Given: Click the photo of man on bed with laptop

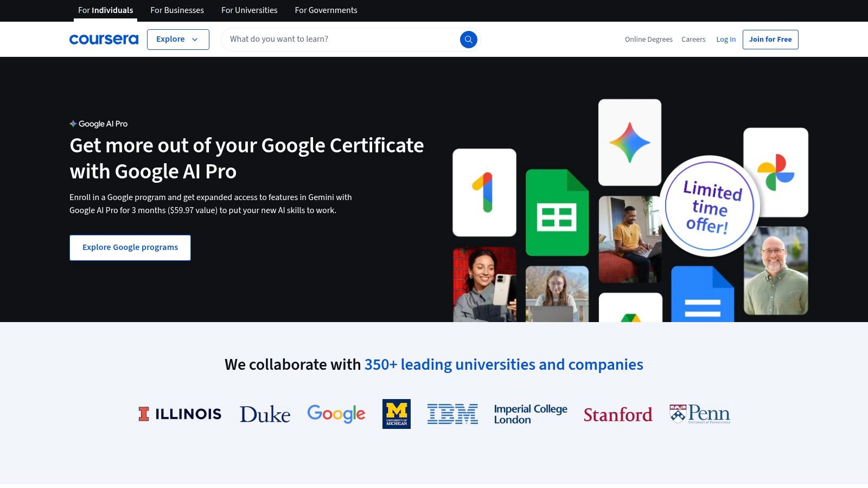Looking at the screenshot, I should click(630, 239).
